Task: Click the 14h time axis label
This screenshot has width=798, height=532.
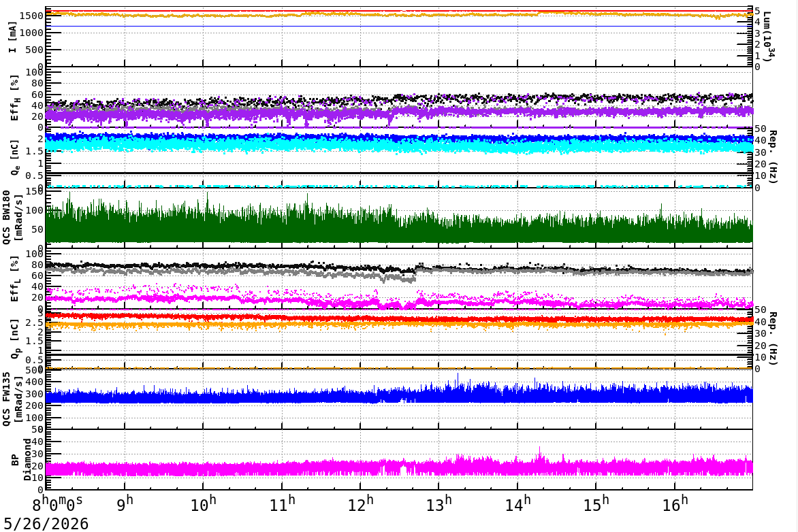Action: pyautogui.click(x=518, y=503)
